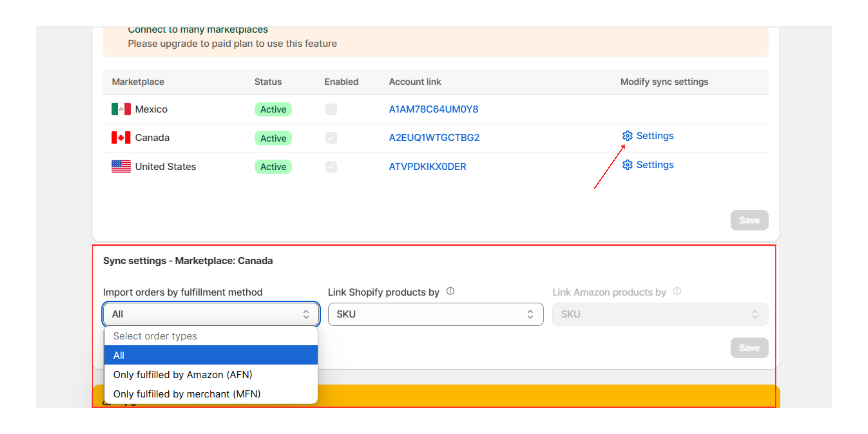Open the Canada Settings gear icon
The image size is (868, 434).
click(x=627, y=136)
